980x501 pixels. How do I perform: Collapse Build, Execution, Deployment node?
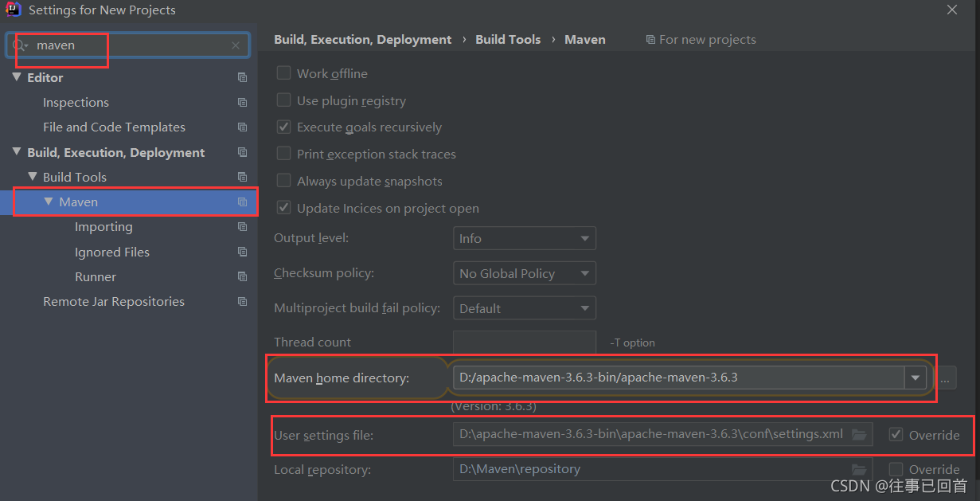[18, 152]
